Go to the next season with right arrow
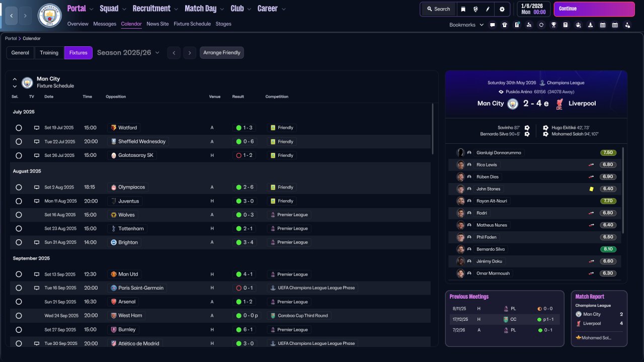Viewport: 644px width, 362px height. pos(189,53)
